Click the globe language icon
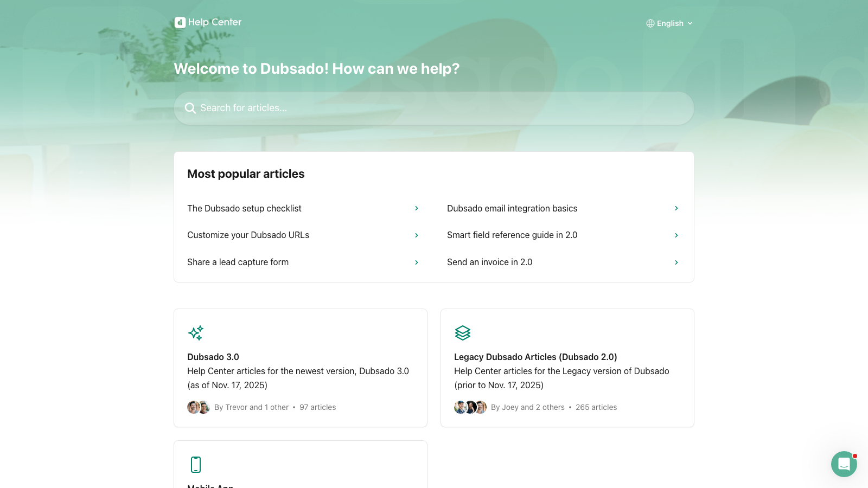 650,23
